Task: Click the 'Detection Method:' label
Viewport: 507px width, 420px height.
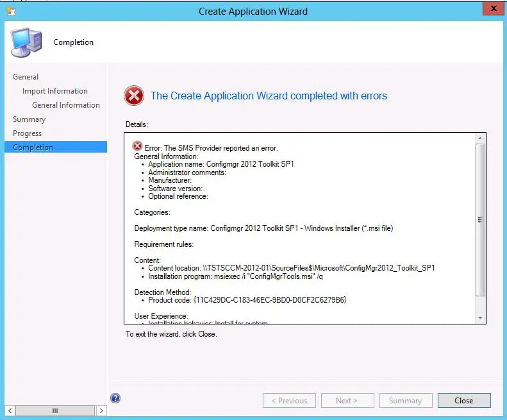Action: [163, 292]
